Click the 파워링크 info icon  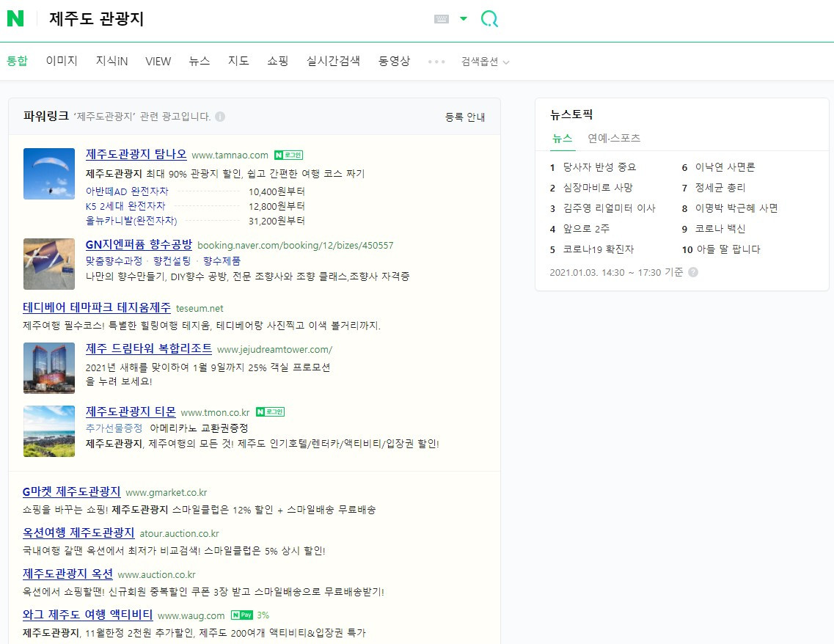click(220, 117)
